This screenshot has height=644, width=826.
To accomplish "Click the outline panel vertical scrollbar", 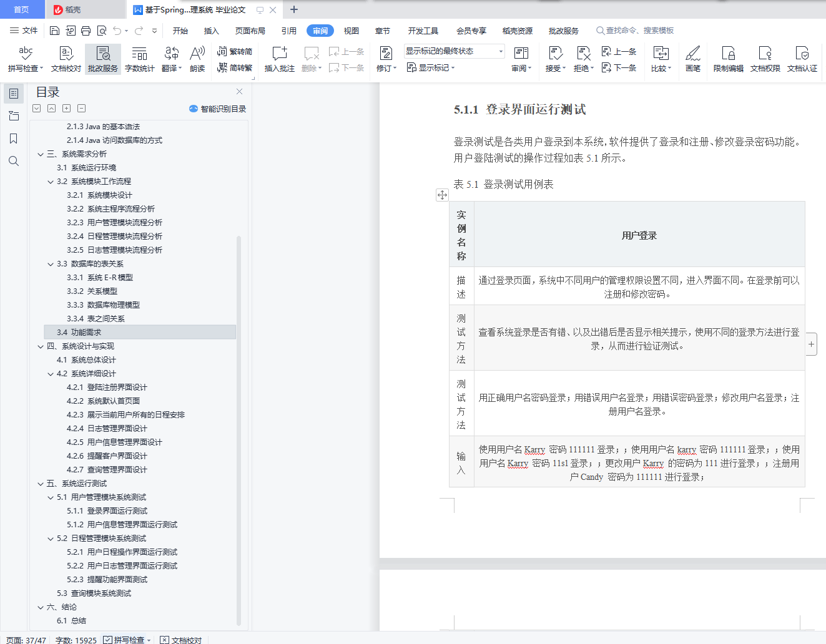I will pyautogui.click(x=239, y=431).
